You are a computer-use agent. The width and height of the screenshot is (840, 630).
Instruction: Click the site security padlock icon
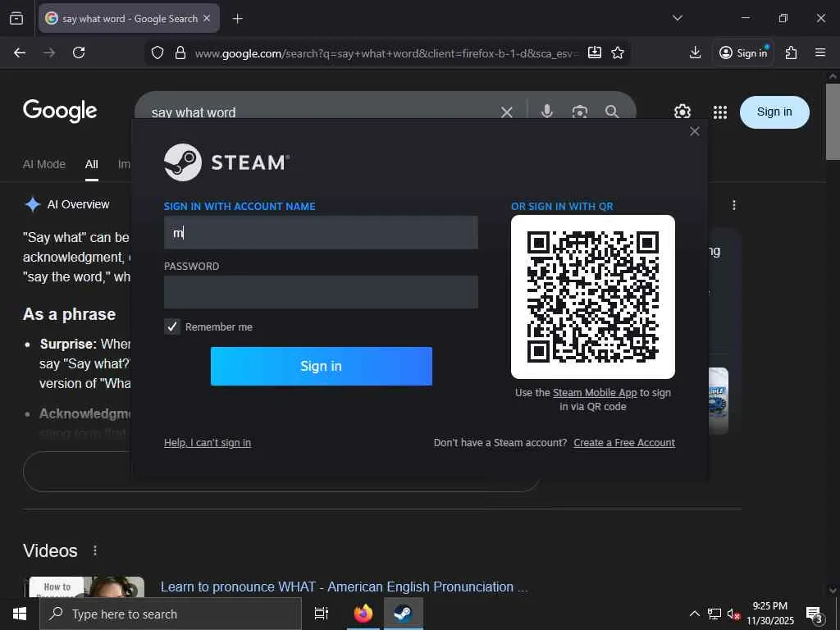[x=180, y=52]
